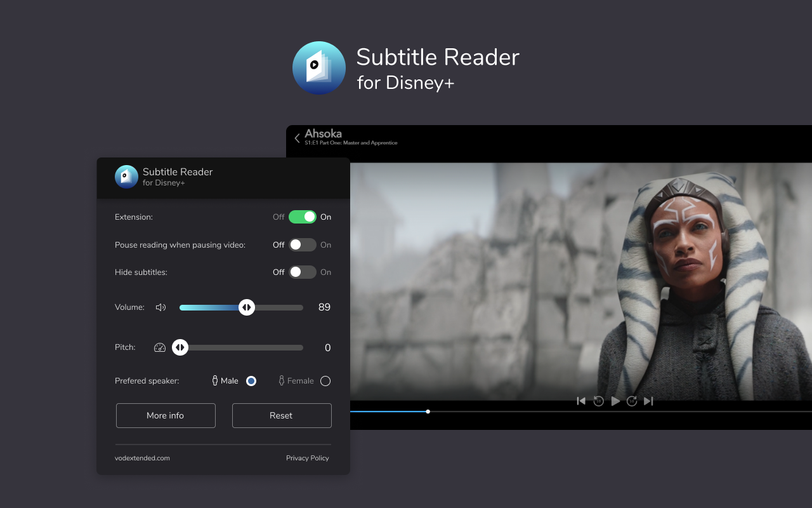Viewport: 812px width, 508px height.
Task: Click the volume value 89
Action: pyautogui.click(x=324, y=307)
